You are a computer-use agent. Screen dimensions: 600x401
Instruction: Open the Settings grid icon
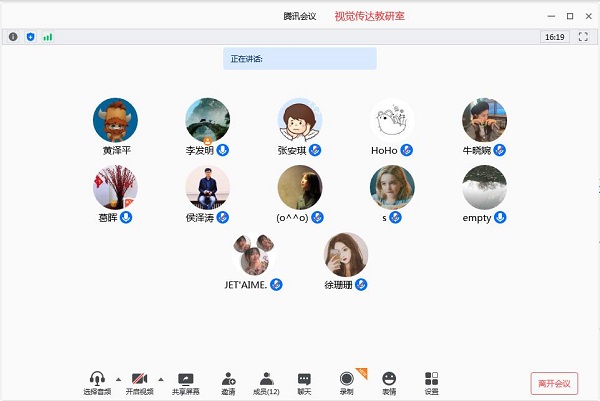pos(431,380)
